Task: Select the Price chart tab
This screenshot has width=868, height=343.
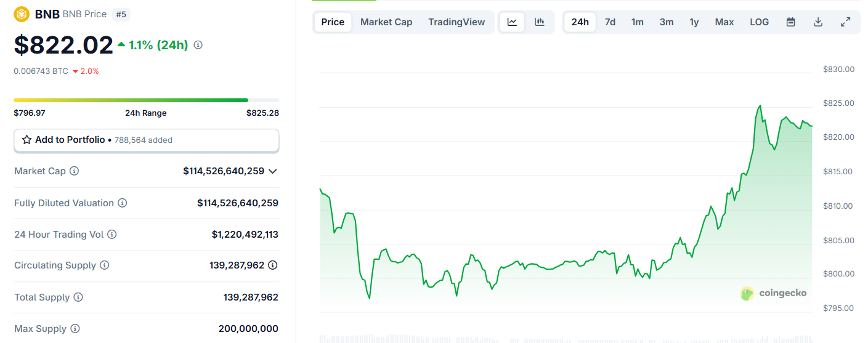Action: (x=333, y=22)
